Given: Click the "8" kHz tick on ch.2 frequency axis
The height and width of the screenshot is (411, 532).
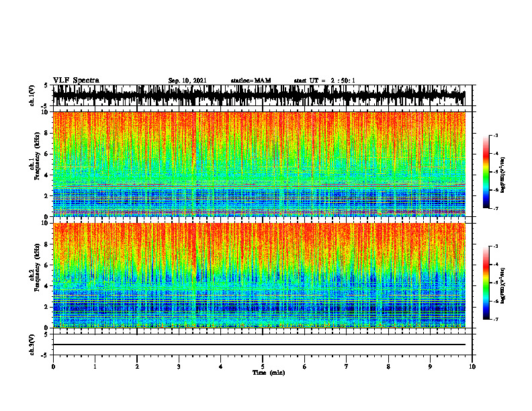Looking at the screenshot, I should [x=46, y=244].
